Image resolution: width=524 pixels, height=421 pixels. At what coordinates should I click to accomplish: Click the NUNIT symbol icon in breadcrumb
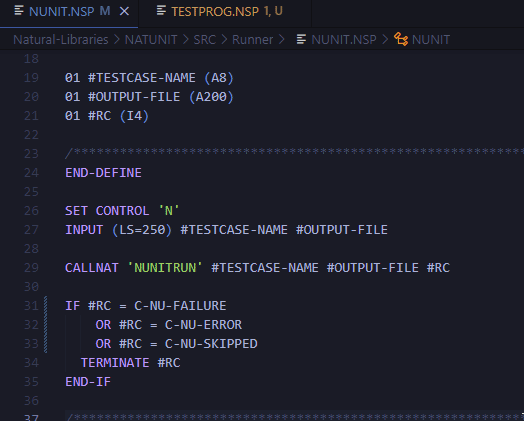click(x=401, y=39)
